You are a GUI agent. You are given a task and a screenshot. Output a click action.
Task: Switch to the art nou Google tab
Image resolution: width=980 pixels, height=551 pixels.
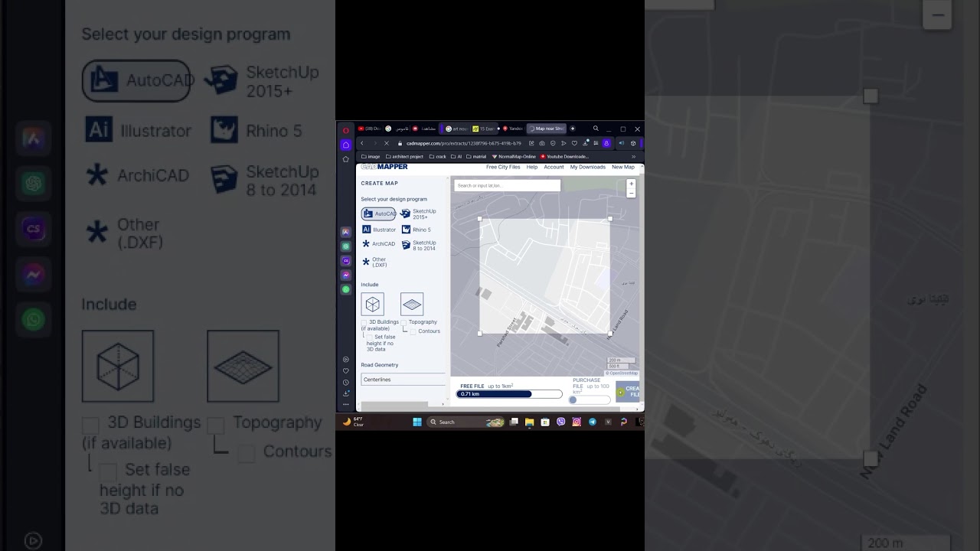(456, 129)
